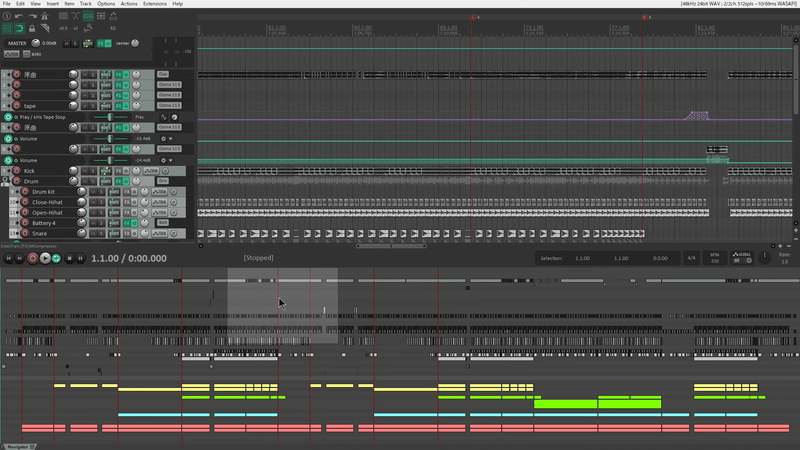Open project settings info icon
The height and width of the screenshot is (450, 800).
7,16
